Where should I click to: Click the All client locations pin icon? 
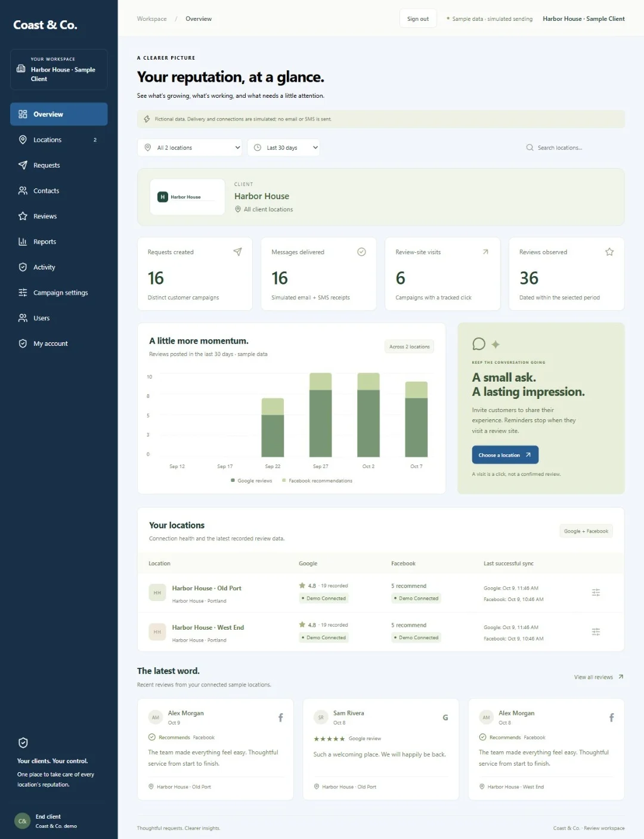point(238,209)
